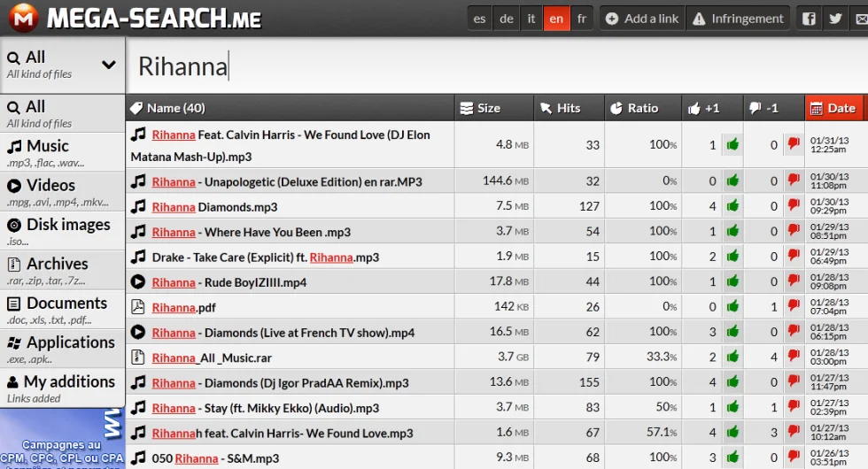Click the play icon beside Rude Boy mp4
The width and height of the screenshot is (868, 469).
point(138,282)
